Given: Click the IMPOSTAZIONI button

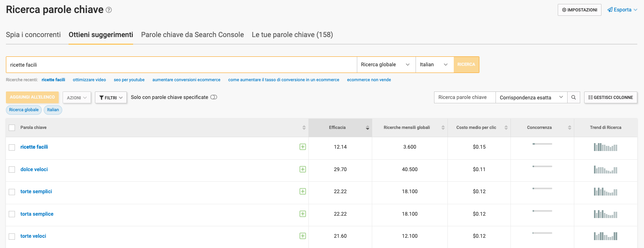Looking at the screenshot, I should (x=579, y=10).
